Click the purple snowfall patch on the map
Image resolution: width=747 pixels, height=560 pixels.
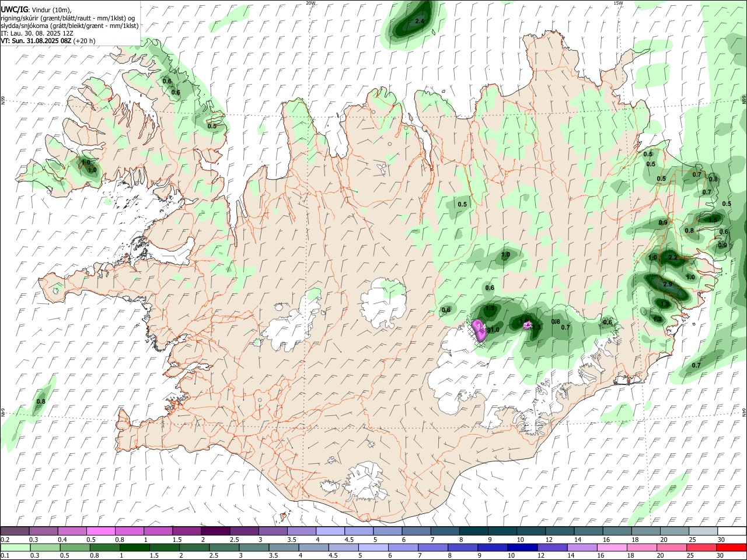(480, 330)
